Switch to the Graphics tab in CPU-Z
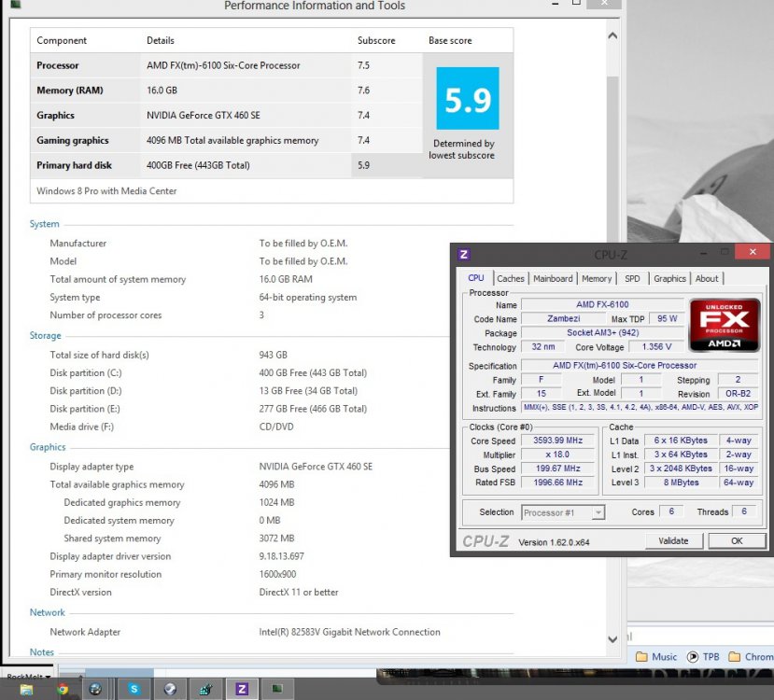Screen dimensions: 774x700 pyautogui.click(x=669, y=279)
